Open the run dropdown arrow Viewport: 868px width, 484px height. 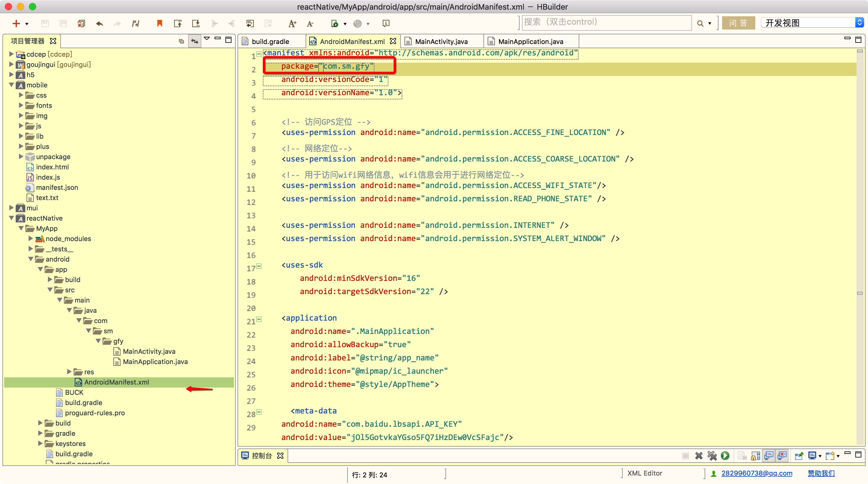(x=345, y=24)
